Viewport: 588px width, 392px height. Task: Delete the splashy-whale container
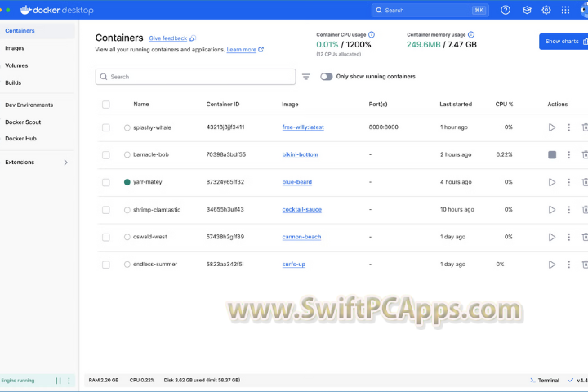[585, 127]
